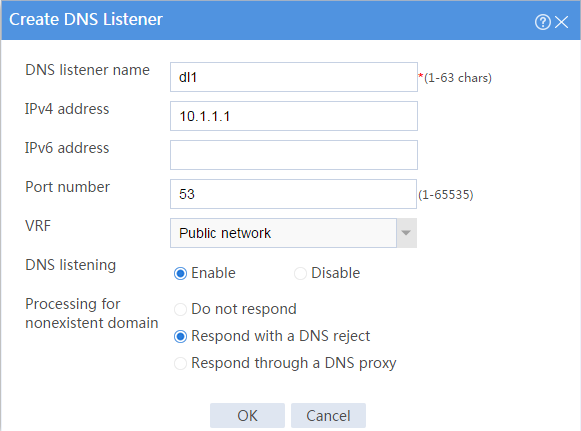The height and width of the screenshot is (431, 581).
Task: Expand the VRF dropdown arrow
Action: click(406, 233)
